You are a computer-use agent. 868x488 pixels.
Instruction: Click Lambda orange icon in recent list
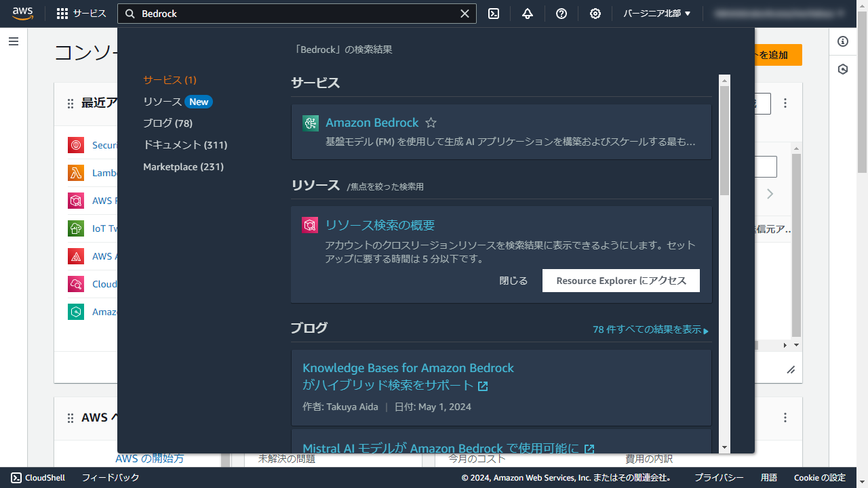pyautogui.click(x=76, y=173)
